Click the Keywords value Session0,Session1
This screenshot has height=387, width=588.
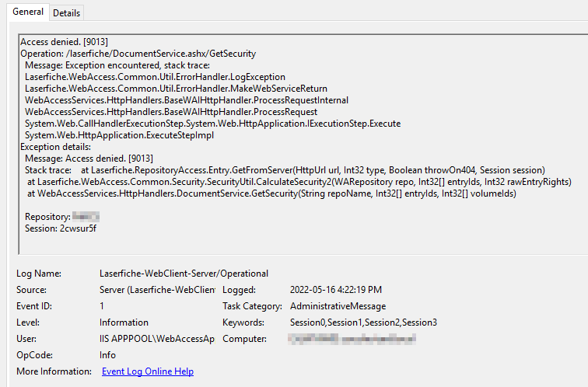click(363, 322)
